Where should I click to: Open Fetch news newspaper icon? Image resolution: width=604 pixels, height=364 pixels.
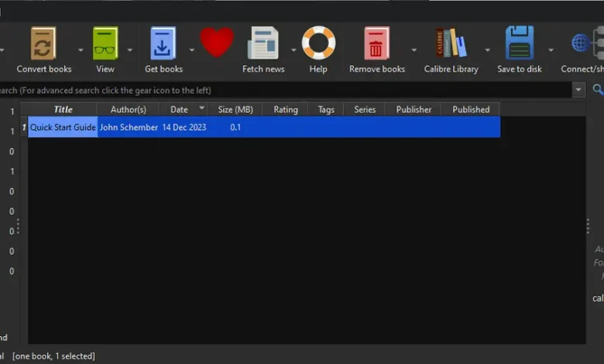point(263,43)
